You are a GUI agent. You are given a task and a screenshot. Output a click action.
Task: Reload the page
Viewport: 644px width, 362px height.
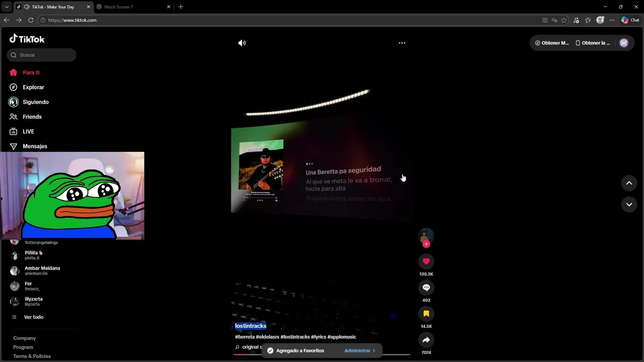[x=31, y=20]
